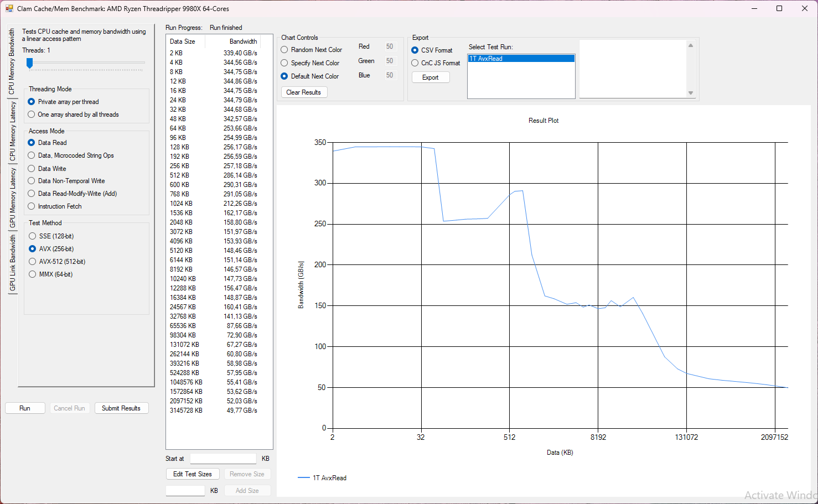Select the MMX (64-bit) test method
Viewport: 818px width, 504px height.
[x=51, y=274]
